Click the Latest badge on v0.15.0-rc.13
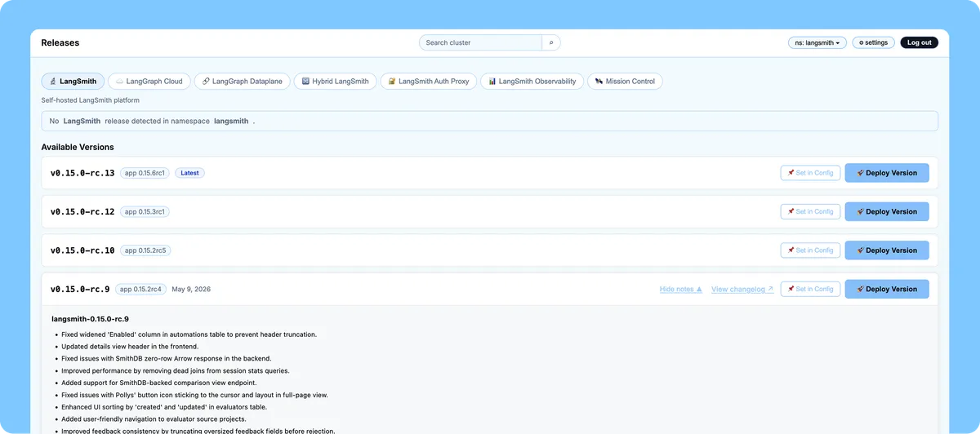The height and width of the screenshot is (434, 980). [x=189, y=173]
